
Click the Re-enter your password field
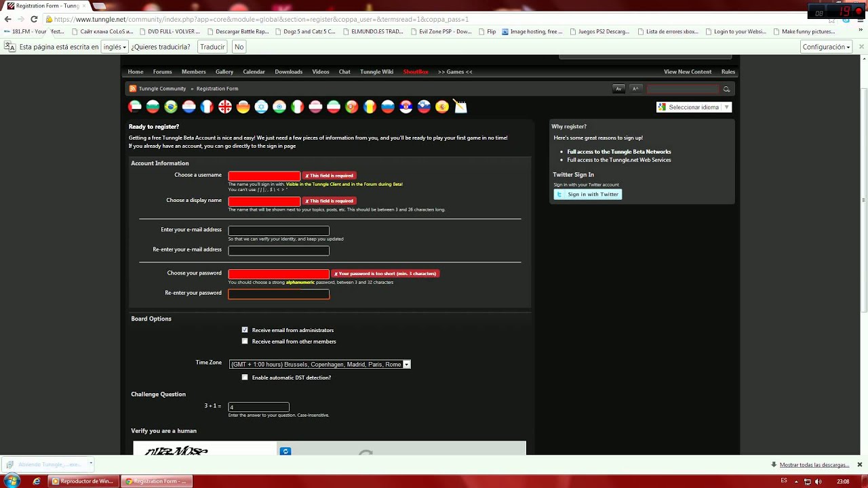(x=279, y=294)
